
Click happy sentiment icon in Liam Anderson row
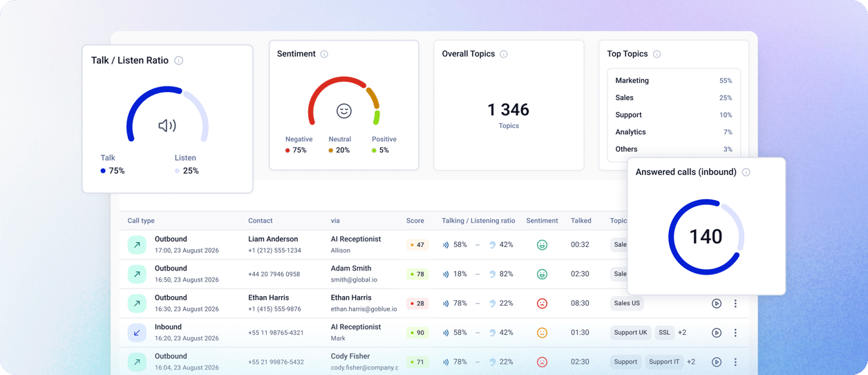[542, 245]
